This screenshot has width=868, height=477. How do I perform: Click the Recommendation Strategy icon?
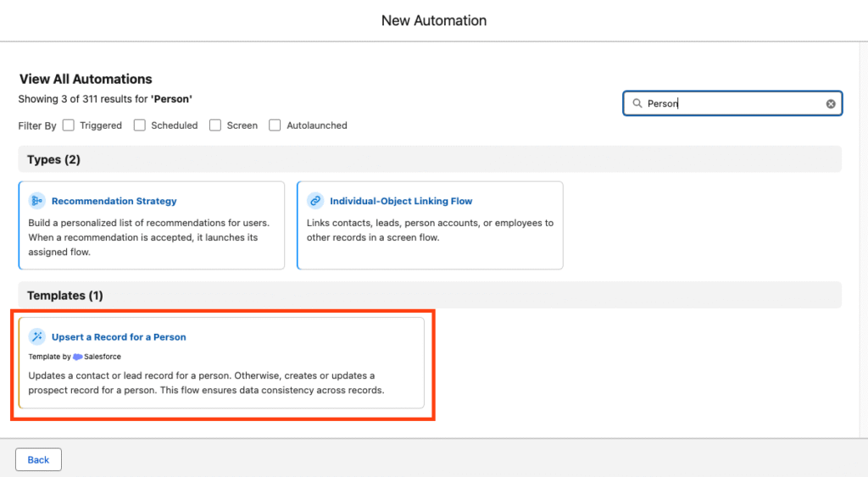pos(37,201)
